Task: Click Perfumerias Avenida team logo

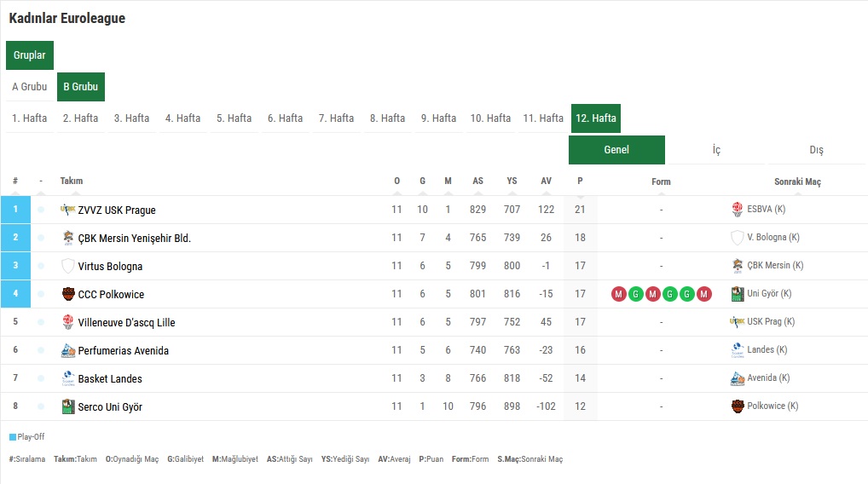Action: (x=68, y=350)
